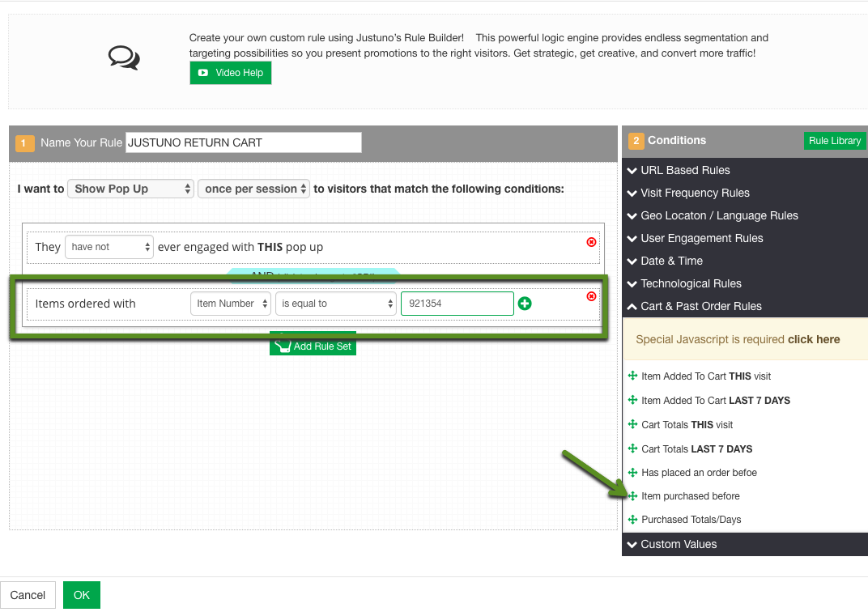Viewport: 868px width, 612px height.
Task: Open the 'is equal to' operator dropdown
Action: click(335, 304)
